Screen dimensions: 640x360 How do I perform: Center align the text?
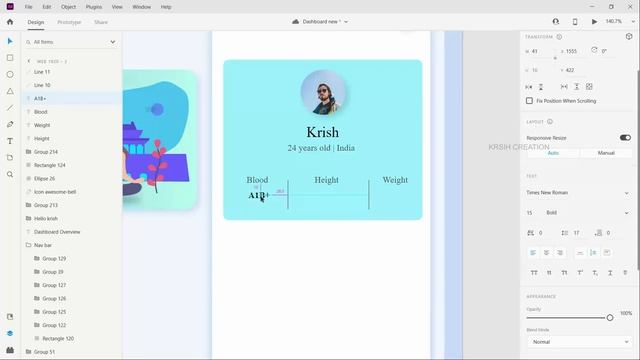547,253
